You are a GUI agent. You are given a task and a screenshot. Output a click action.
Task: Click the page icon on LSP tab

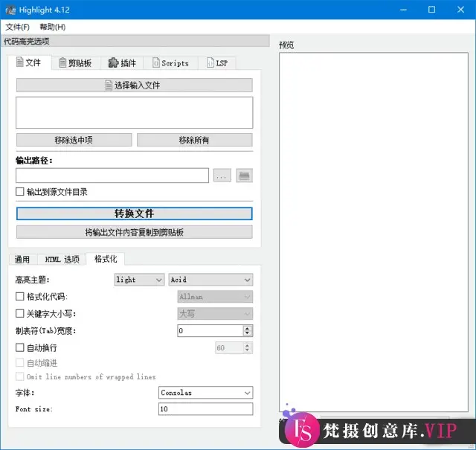(210, 62)
